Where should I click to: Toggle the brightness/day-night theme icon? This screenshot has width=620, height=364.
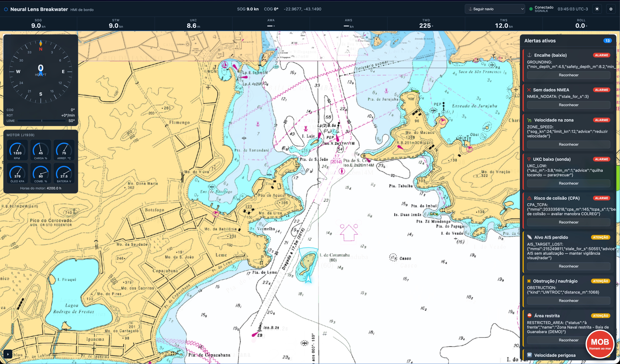(597, 9)
